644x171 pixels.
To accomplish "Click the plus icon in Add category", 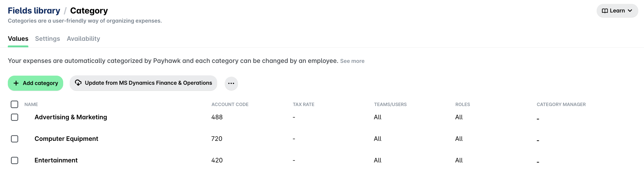I will click(16, 83).
